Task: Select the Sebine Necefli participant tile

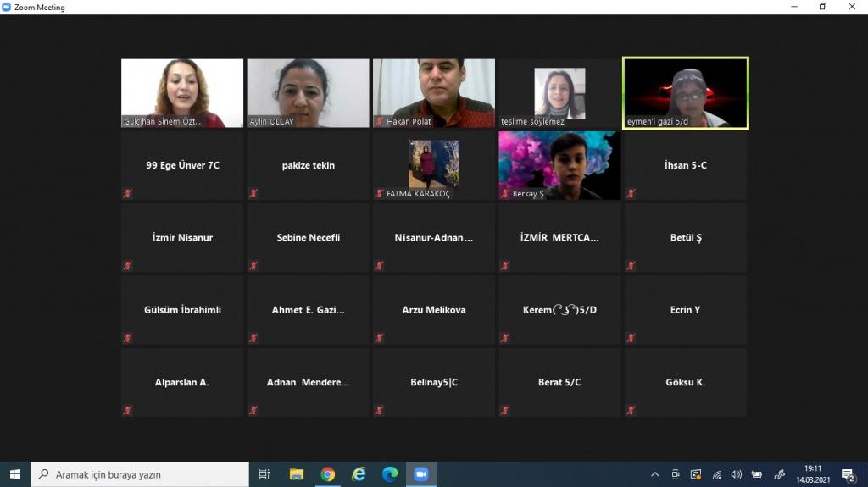Action: tap(308, 237)
